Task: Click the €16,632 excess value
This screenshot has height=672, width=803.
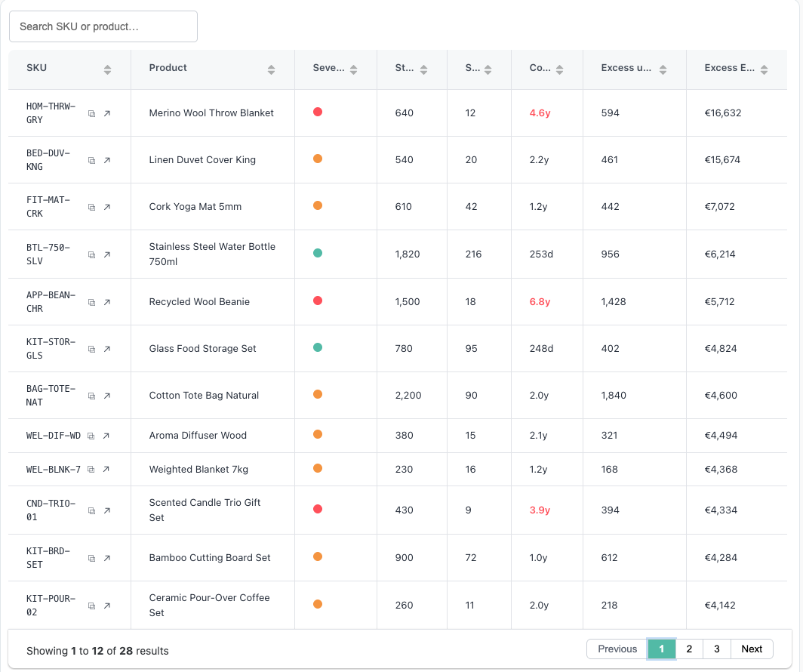Action: (x=722, y=113)
